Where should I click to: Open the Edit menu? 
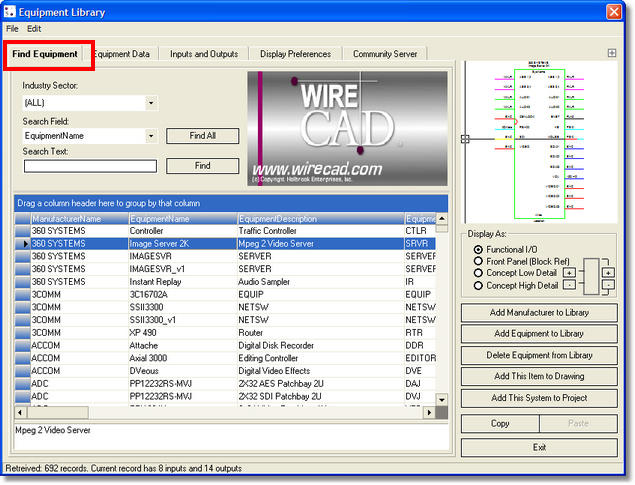[34, 29]
